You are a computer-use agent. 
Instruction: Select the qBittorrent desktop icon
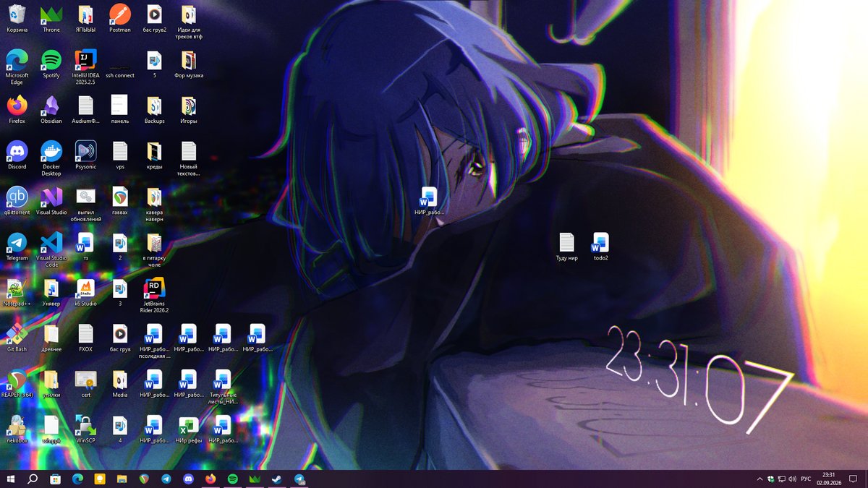coord(17,201)
